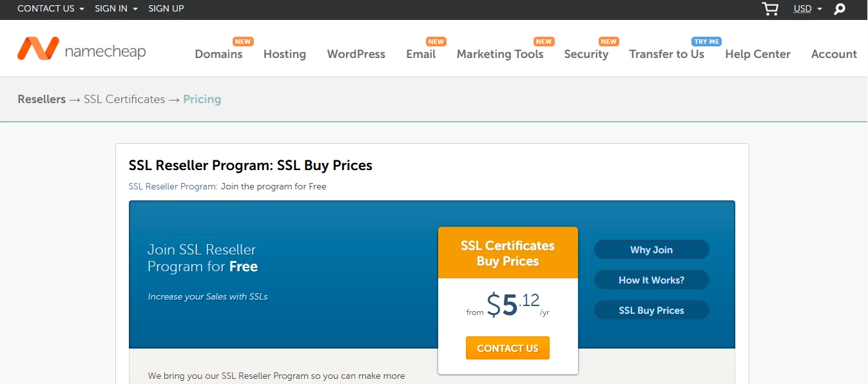Click SSL Certificates in the breadcrumb
This screenshot has width=868, height=384.
coord(124,99)
